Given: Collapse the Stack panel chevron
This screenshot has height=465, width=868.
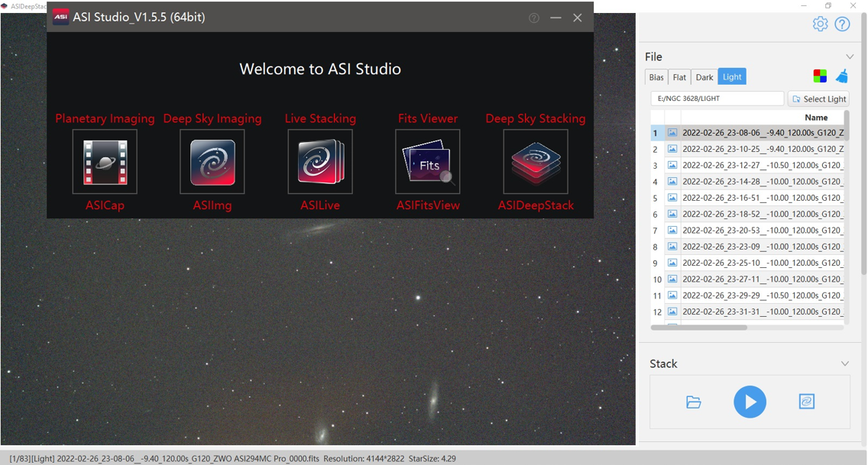Looking at the screenshot, I should pos(845,363).
